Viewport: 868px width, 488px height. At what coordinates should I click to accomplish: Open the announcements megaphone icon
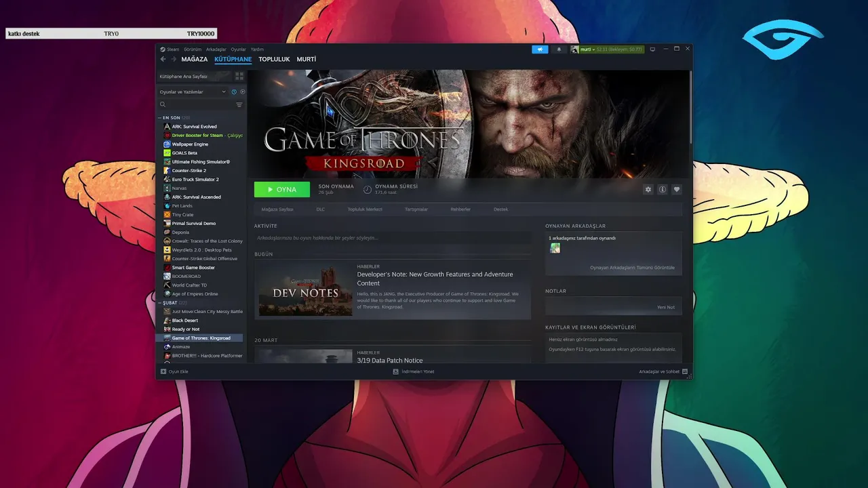point(540,49)
